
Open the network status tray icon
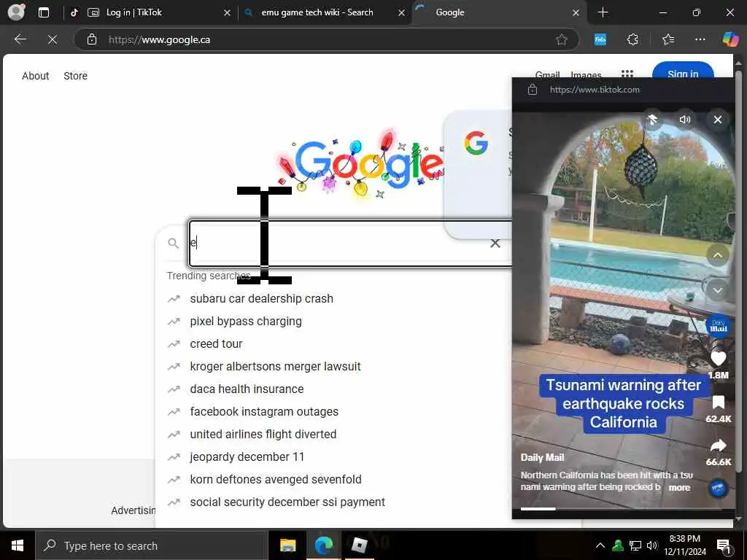(x=635, y=545)
